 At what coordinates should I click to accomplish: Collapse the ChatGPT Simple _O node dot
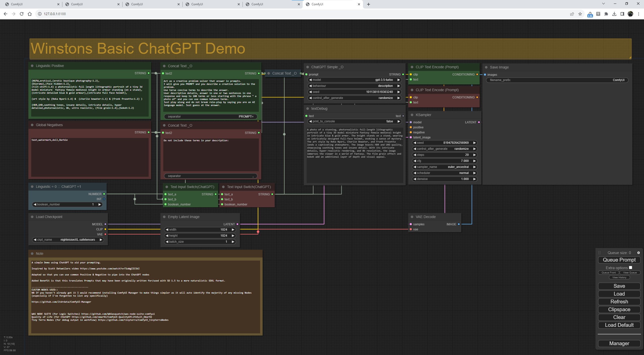308,67
